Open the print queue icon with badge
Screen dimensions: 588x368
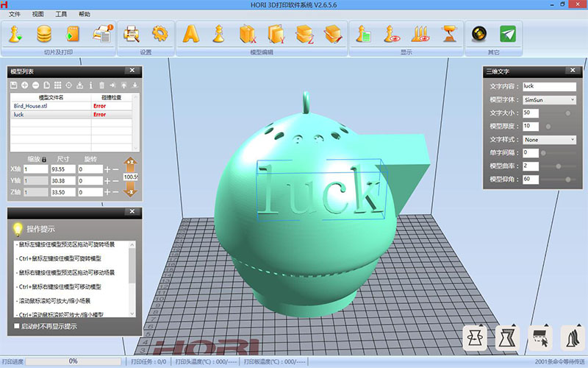point(102,34)
